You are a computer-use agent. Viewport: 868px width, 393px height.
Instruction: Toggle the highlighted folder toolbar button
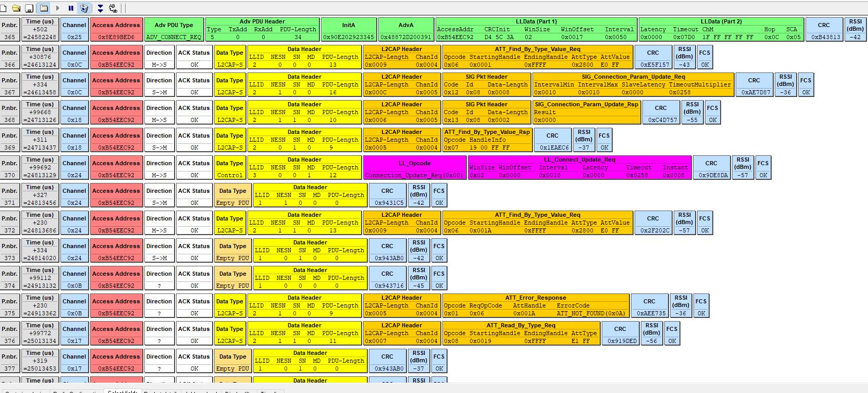tap(44, 8)
